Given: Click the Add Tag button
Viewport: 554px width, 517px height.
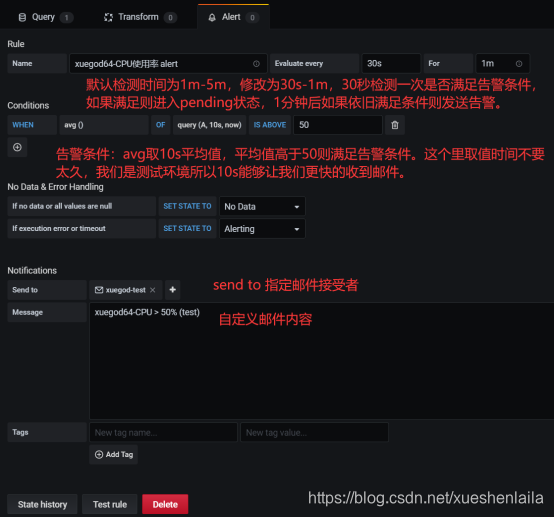Looking at the screenshot, I should coord(113,454).
